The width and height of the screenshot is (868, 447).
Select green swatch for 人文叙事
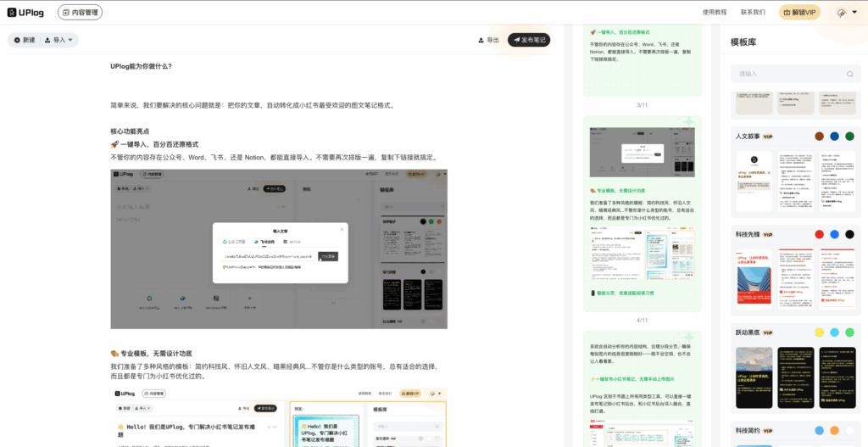[x=849, y=137]
